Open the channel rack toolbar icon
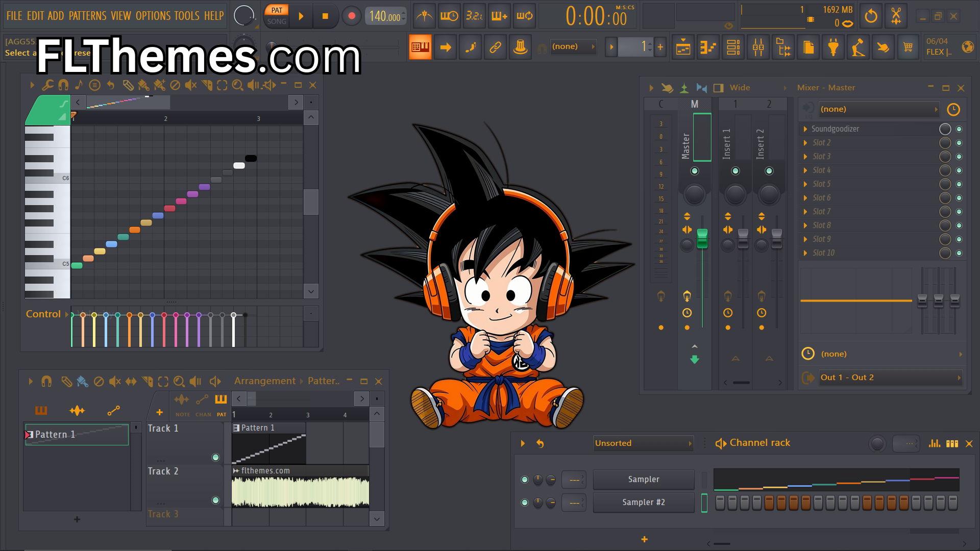The image size is (980, 551). 733,47
